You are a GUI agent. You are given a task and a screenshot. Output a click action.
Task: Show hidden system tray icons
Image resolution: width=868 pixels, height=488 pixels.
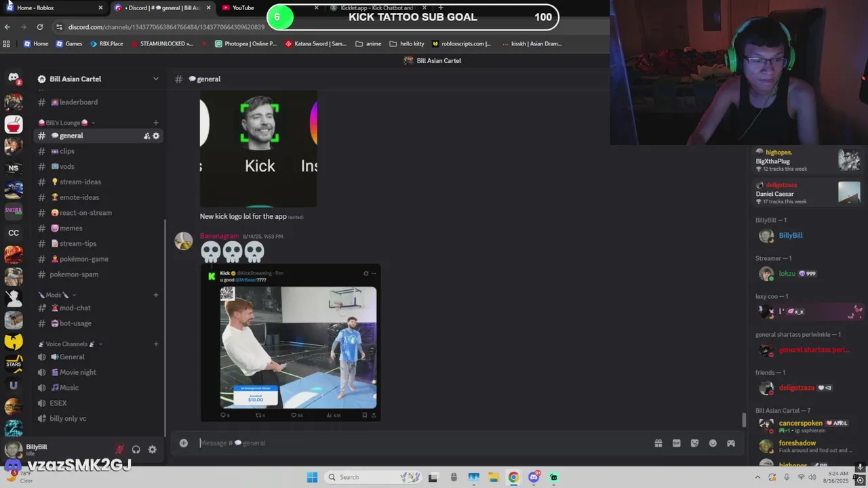[x=757, y=477]
